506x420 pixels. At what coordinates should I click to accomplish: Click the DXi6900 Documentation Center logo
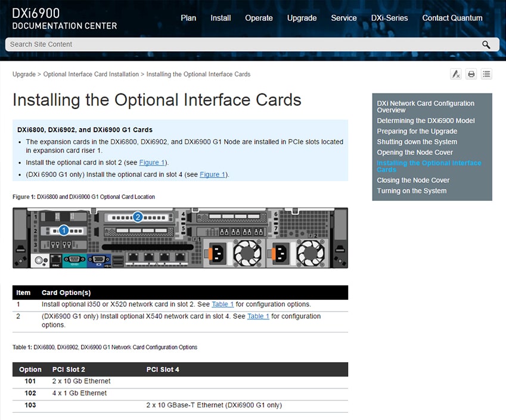64,18
